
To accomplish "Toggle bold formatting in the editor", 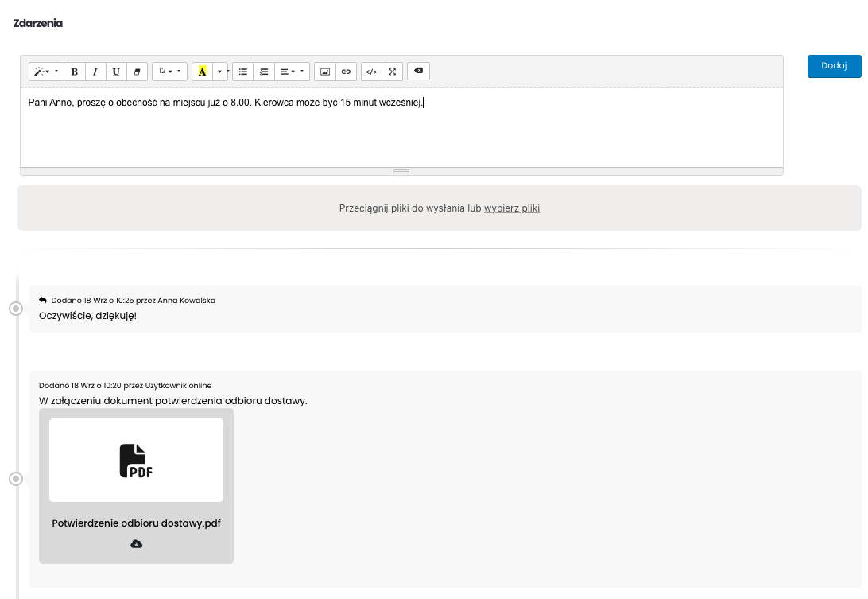I will [75, 72].
